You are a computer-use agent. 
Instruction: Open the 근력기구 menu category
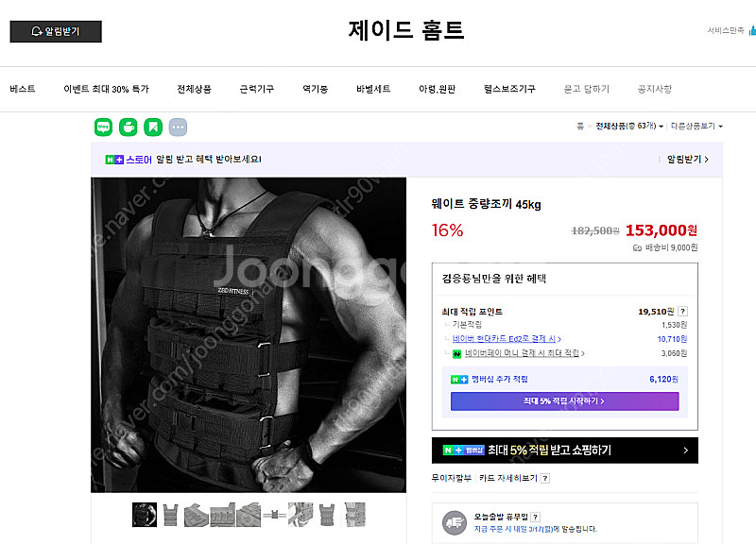[x=257, y=89]
